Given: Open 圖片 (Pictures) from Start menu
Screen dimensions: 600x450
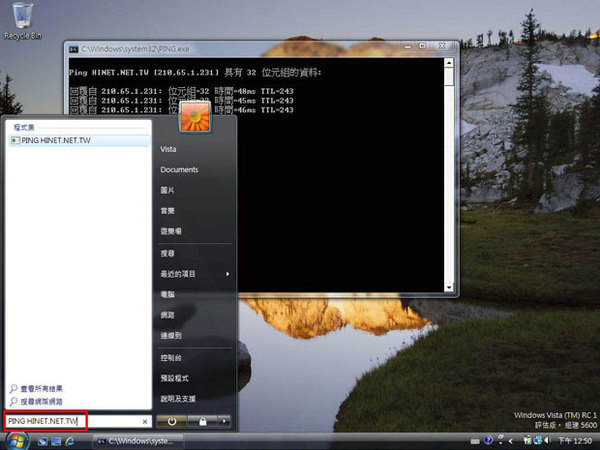Looking at the screenshot, I should pos(167,190).
